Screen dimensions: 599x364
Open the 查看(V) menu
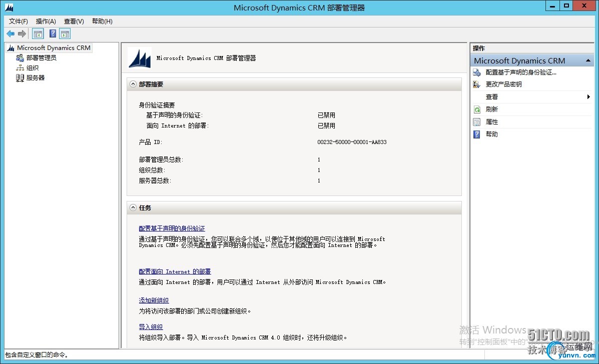[x=74, y=21]
